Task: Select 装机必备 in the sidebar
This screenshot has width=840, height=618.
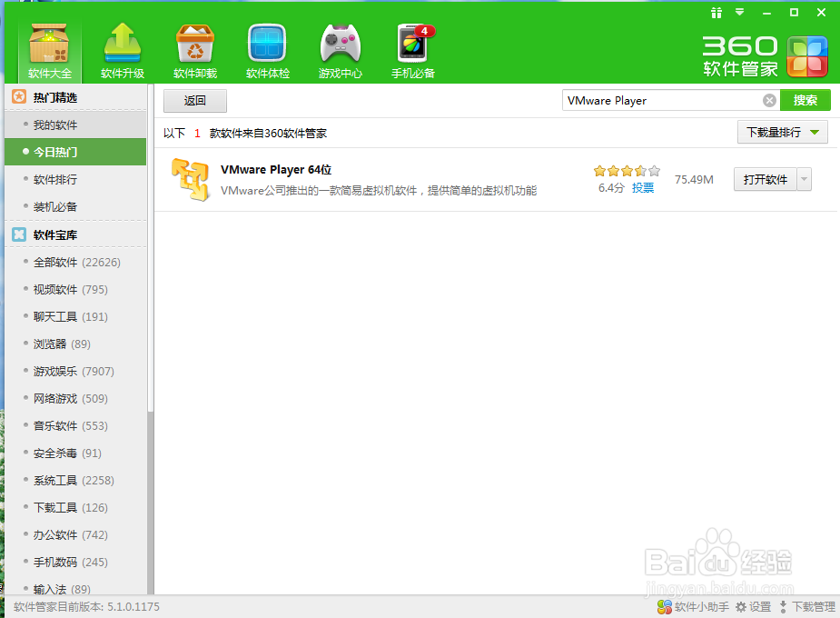Action: coord(75,207)
